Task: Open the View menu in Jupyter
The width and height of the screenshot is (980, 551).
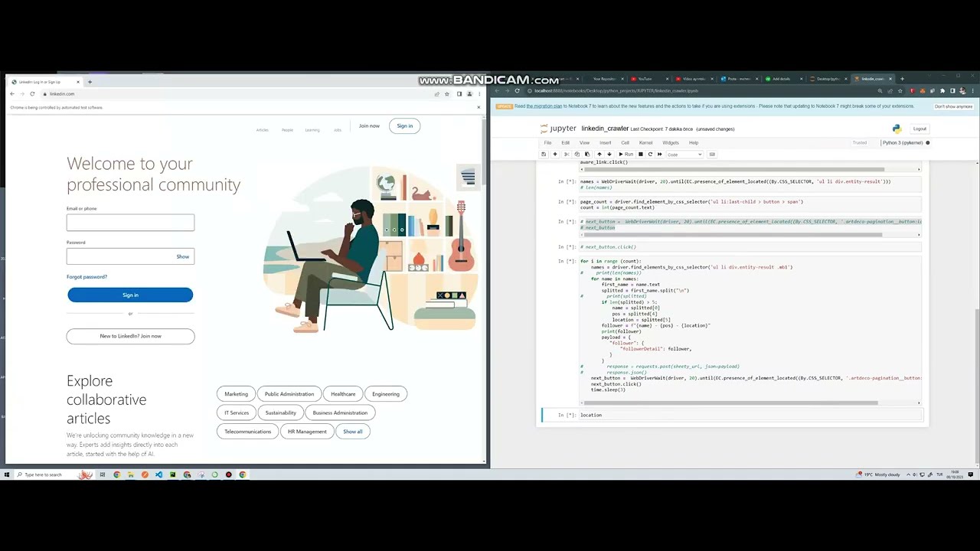Action: click(584, 142)
